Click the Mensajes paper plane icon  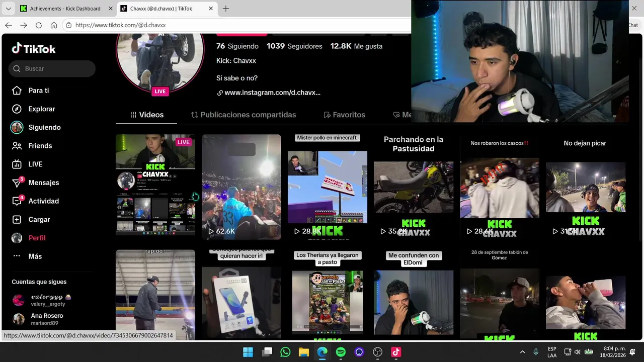tap(17, 183)
